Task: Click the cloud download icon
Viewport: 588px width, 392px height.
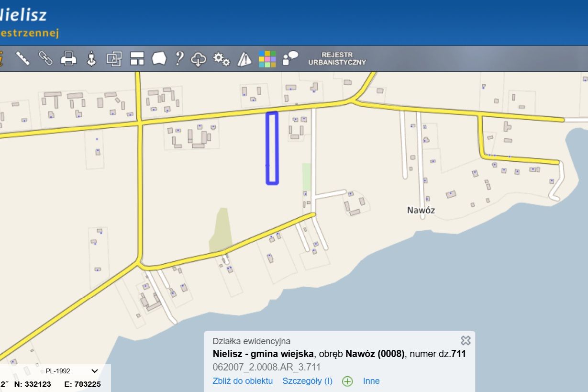Action: click(x=199, y=59)
